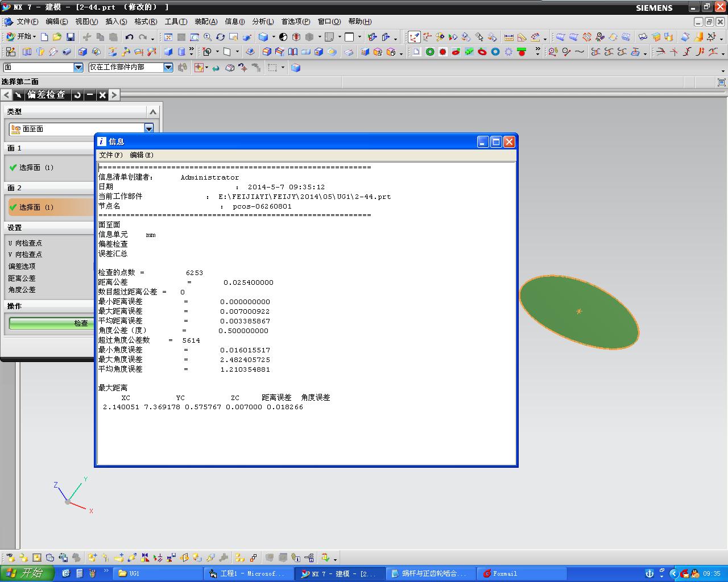Save the part with the floppy icon
The width and height of the screenshot is (728, 582).
(x=71, y=37)
